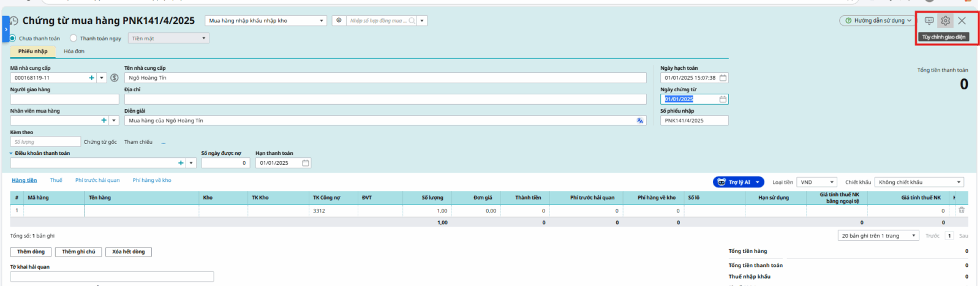Select the Thanh toán ngay radio option
980x286 pixels.
click(x=73, y=38)
